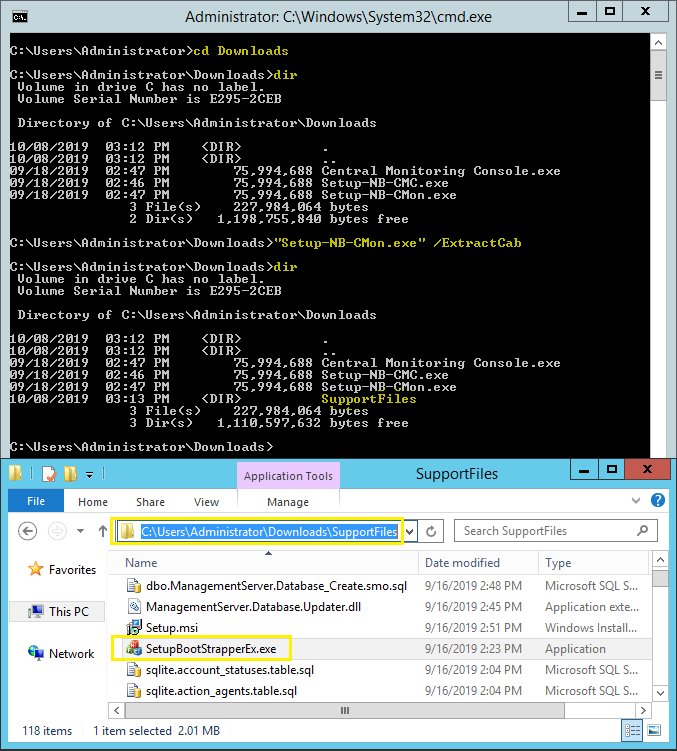677x751 pixels.
Task: Switch to the Home ribbon tab
Action: coord(93,502)
